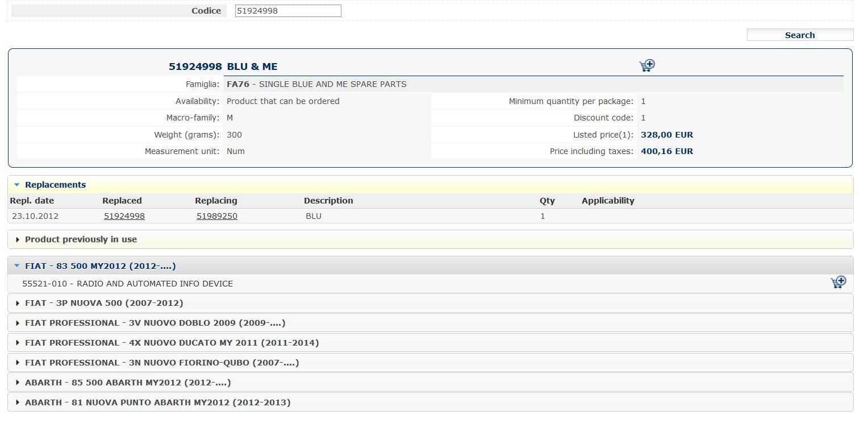Click the measurement unit value Num

pyautogui.click(x=236, y=151)
